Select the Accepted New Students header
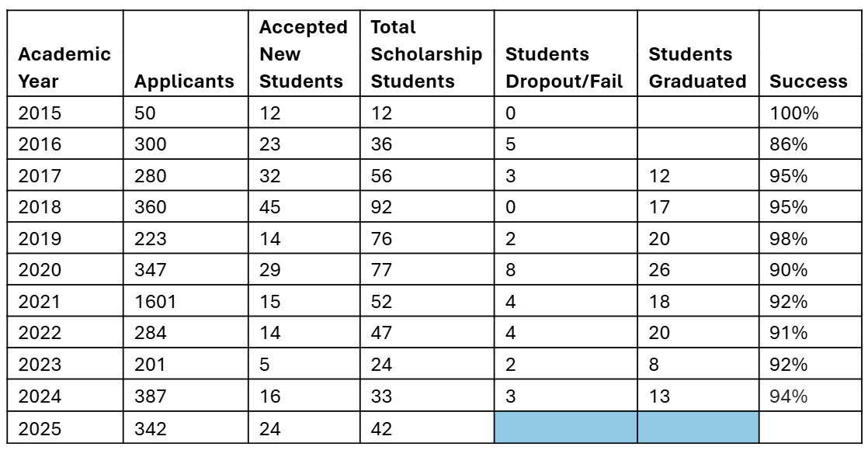 pyautogui.click(x=304, y=53)
